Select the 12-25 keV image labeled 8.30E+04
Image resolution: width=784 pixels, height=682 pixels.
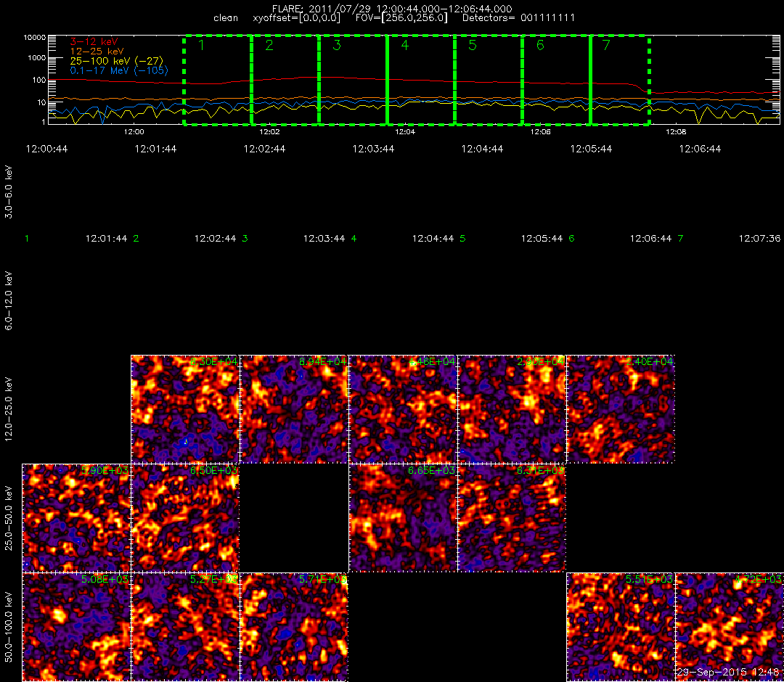click(x=185, y=409)
